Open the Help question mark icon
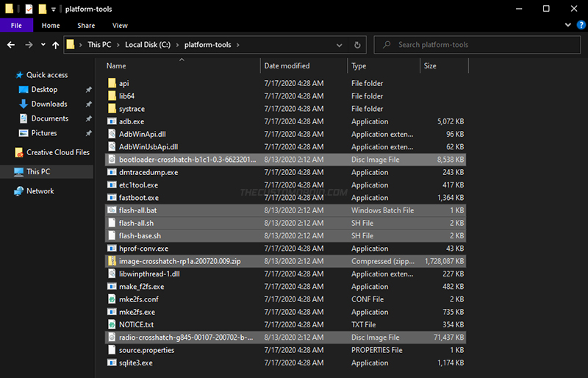588x378 pixels. point(581,25)
